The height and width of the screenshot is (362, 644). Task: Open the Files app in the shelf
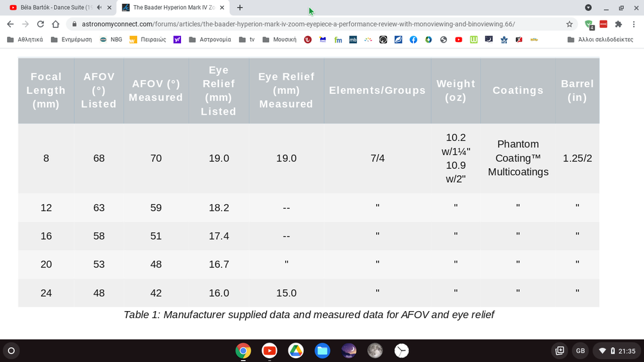click(x=322, y=350)
